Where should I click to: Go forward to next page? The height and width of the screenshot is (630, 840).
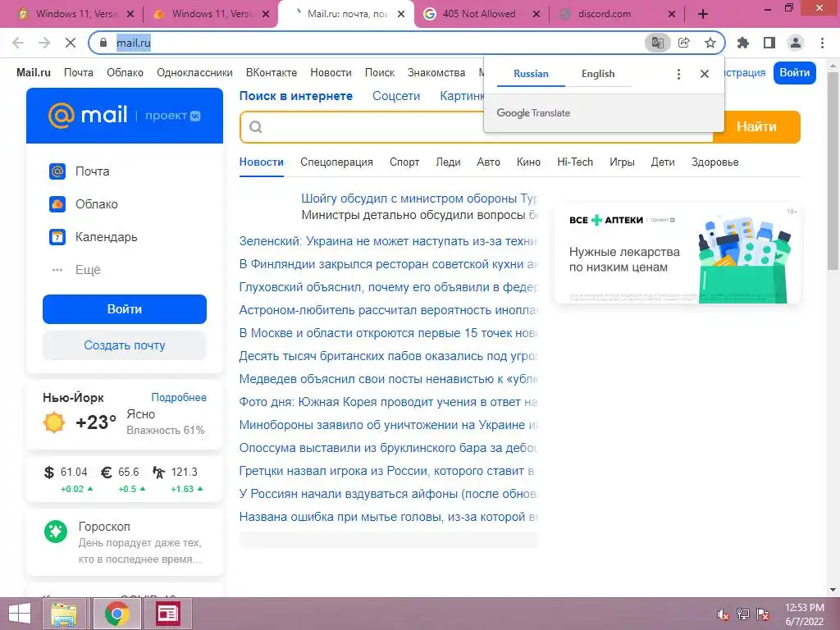pos(44,43)
